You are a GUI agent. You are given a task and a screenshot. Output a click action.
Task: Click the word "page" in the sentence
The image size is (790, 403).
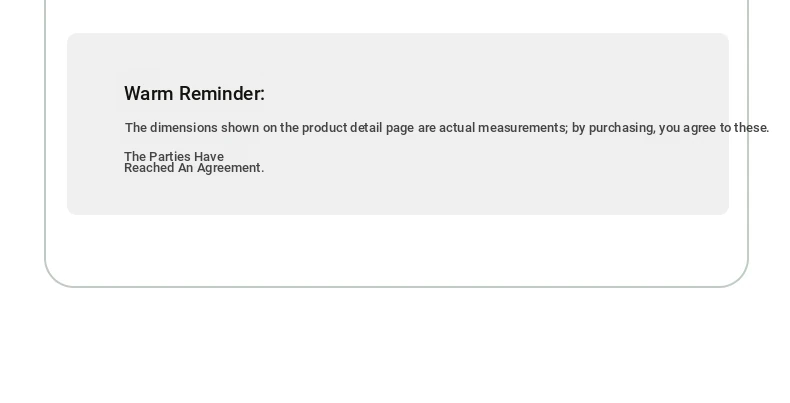pyautogui.click(x=400, y=128)
